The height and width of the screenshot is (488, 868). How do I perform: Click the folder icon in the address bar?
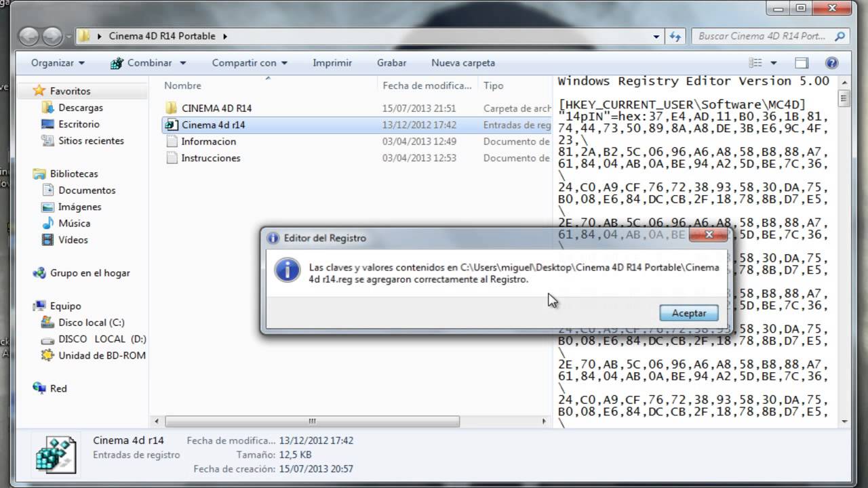point(83,36)
